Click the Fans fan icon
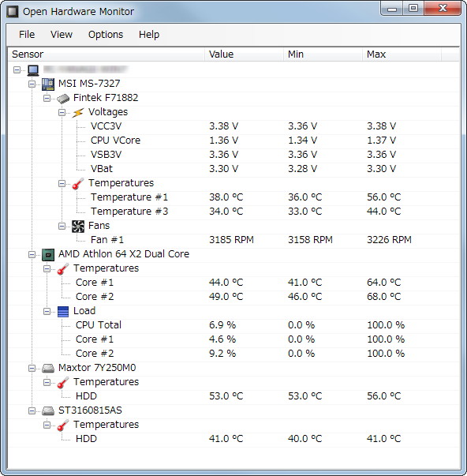This screenshot has width=467, height=476. click(x=77, y=227)
